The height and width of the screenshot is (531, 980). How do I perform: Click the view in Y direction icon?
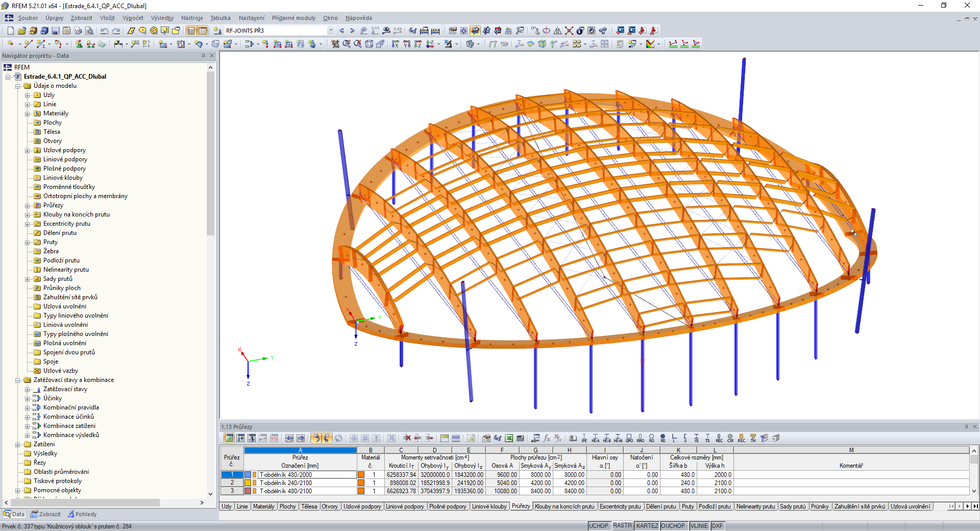point(407,44)
